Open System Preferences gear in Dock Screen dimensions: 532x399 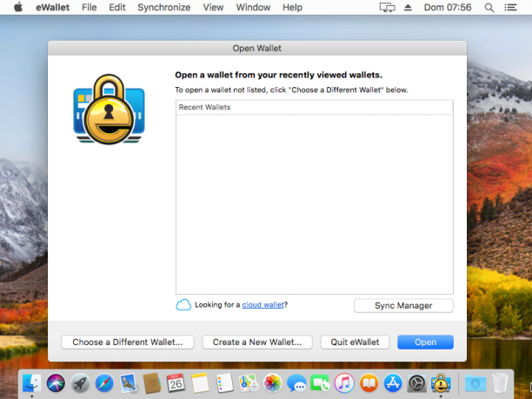pos(416,383)
